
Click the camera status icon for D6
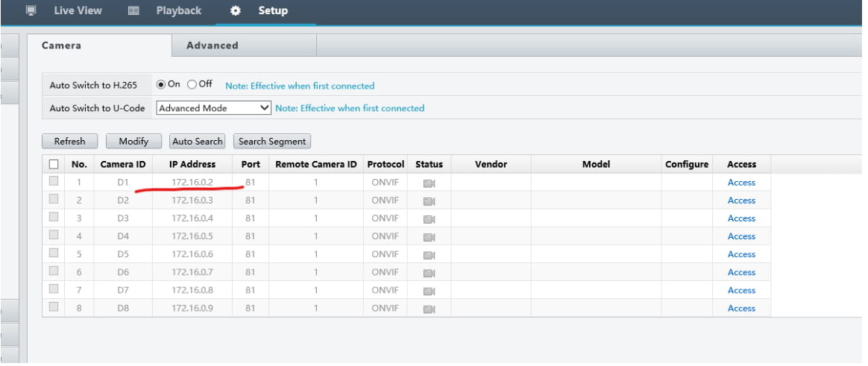(x=429, y=273)
